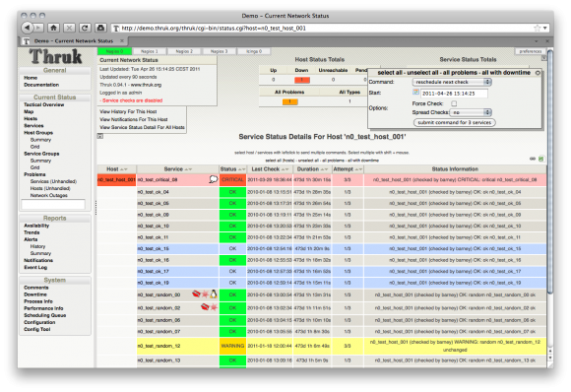This screenshot has width=571, height=392.
Task: Click 'View History For This Host'
Action: pyautogui.click(x=128, y=111)
